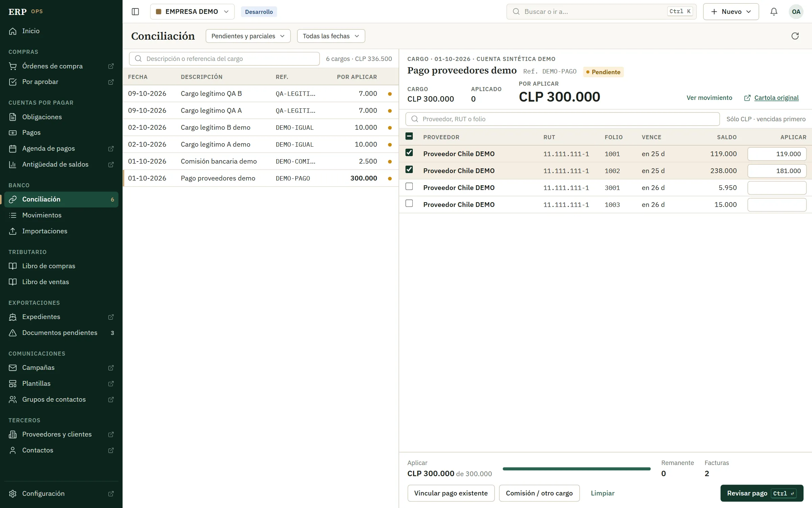The width and height of the screenshot is (812, 508).
Task: Click the Aplicar progress bar
Action: coord(577,469)
